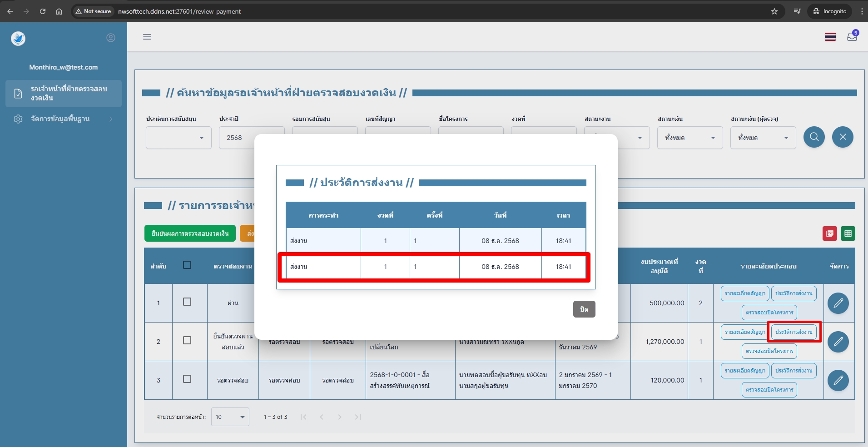The image size is (868, 447).
Task: Select รอเจ้าหน้าที่ฝ่ายตรวจสอบงวดเงิน sidebar item
Action: (x=64, y=94)
